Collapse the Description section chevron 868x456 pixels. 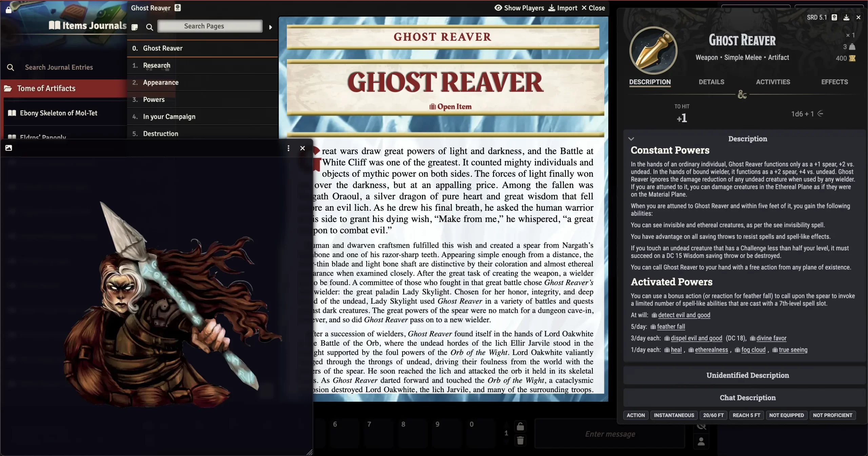click(x=631, y=139)
